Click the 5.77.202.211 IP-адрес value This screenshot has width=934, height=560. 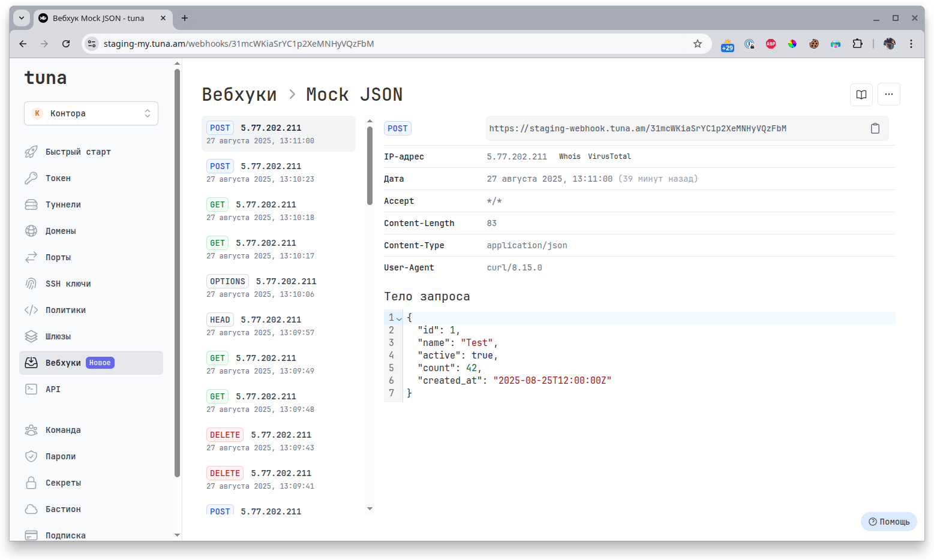[516, 156]
